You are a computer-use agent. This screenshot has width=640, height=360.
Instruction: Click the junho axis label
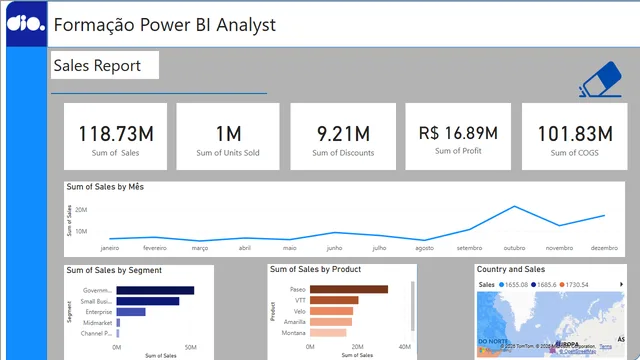pyautogui.click(x=335, y=248)
